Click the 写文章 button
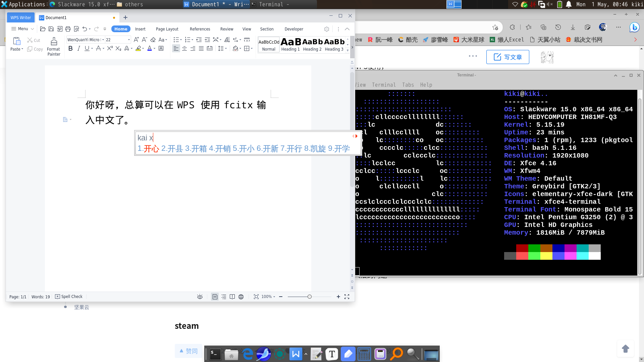This screenshot has width=644, height=362. coord(507,57)
